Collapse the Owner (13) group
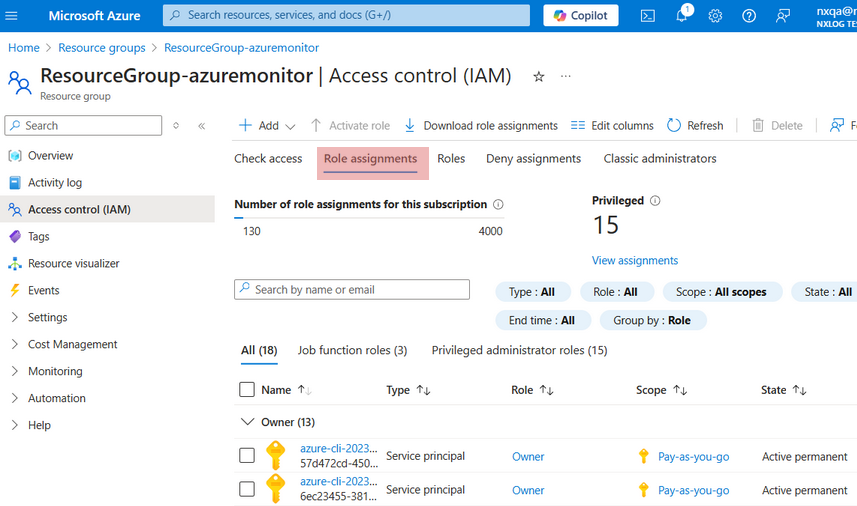 point(247,422)
